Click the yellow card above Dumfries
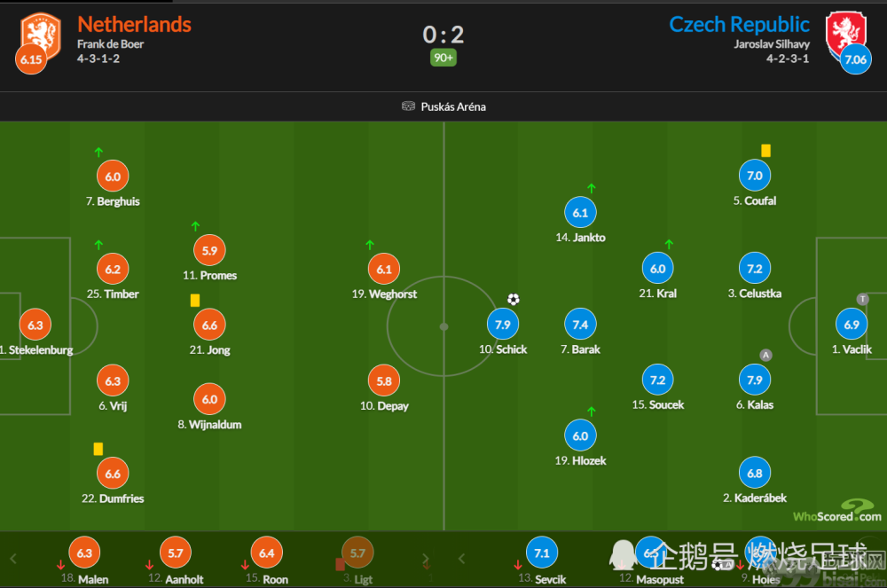 click(x=98, y=449)
